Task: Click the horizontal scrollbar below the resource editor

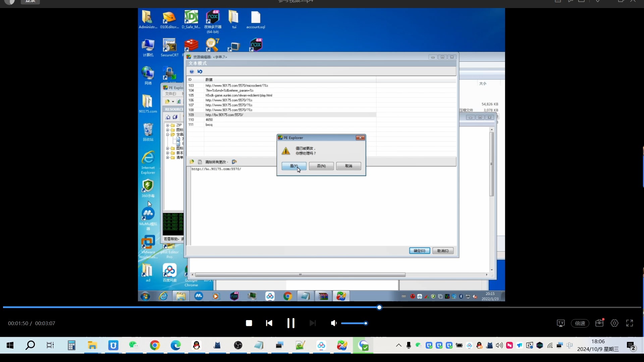Action: coord(300,275)
